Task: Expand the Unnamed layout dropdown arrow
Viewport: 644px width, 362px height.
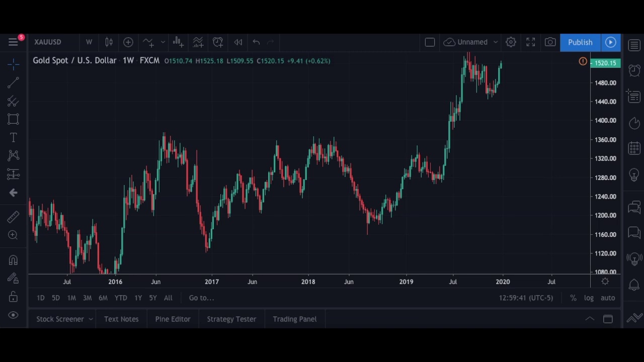Action: 496,42
